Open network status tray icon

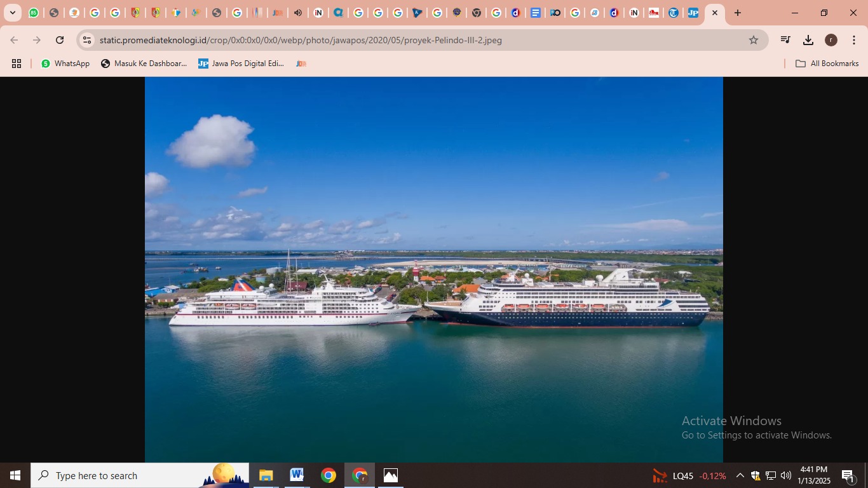(771, 475)
